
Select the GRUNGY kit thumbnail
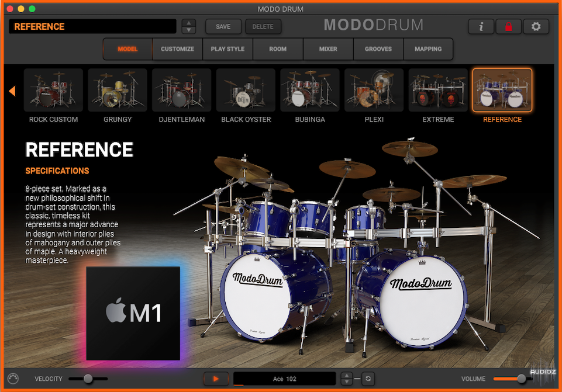(x=118, y=90)
